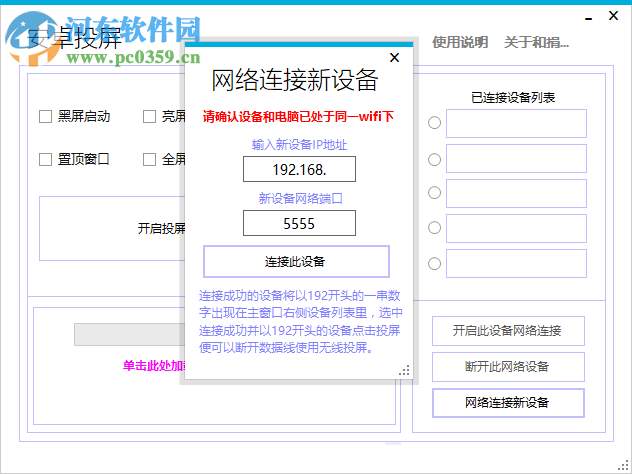
Task: Click the fifth connected device list box
Action: pos(516,264)
